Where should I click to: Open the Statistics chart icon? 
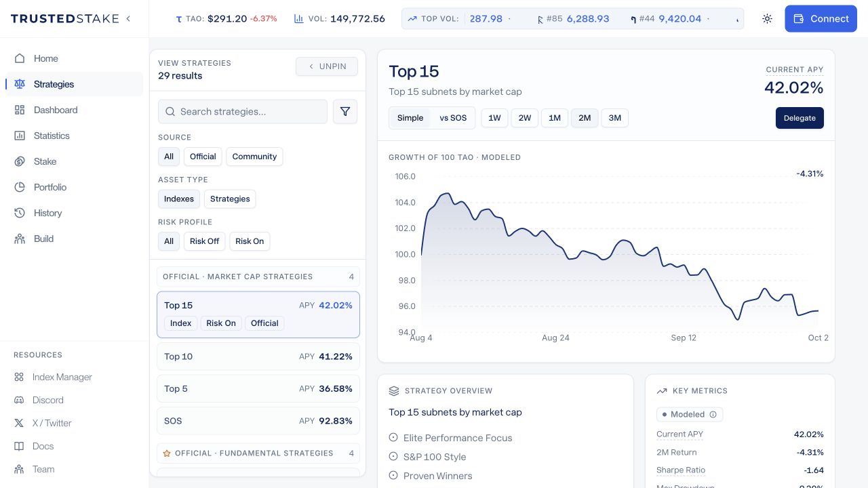20,136
